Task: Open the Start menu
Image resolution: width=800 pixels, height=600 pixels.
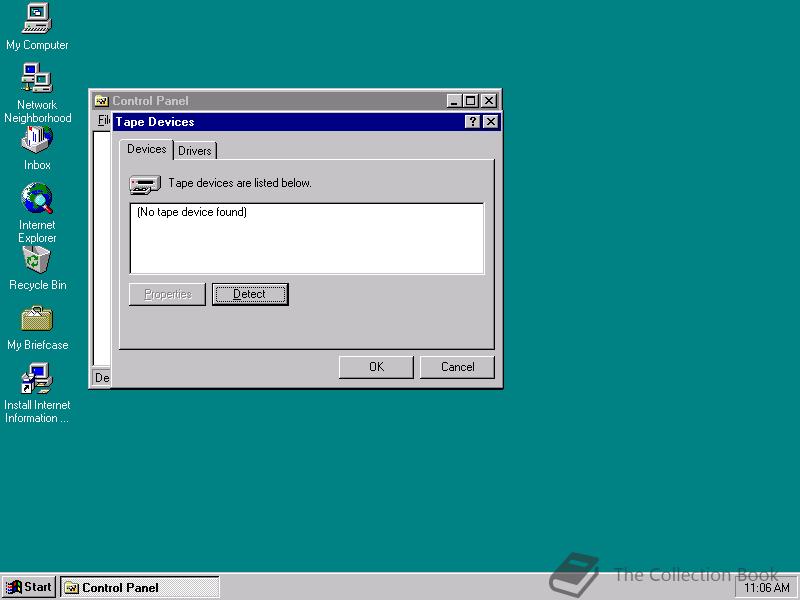Action: pyautogui.click(x=30, y=587)
